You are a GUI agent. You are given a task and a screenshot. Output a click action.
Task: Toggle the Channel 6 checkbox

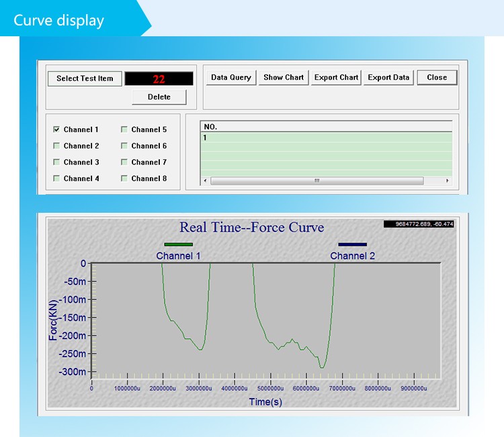tap(124, 146)
